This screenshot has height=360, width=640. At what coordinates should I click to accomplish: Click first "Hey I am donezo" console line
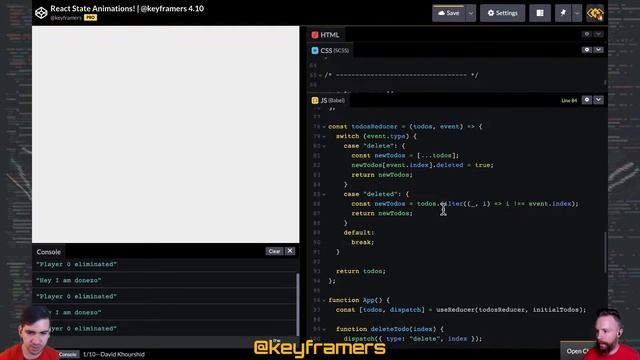pyautogui.click(x=69, y=280)
